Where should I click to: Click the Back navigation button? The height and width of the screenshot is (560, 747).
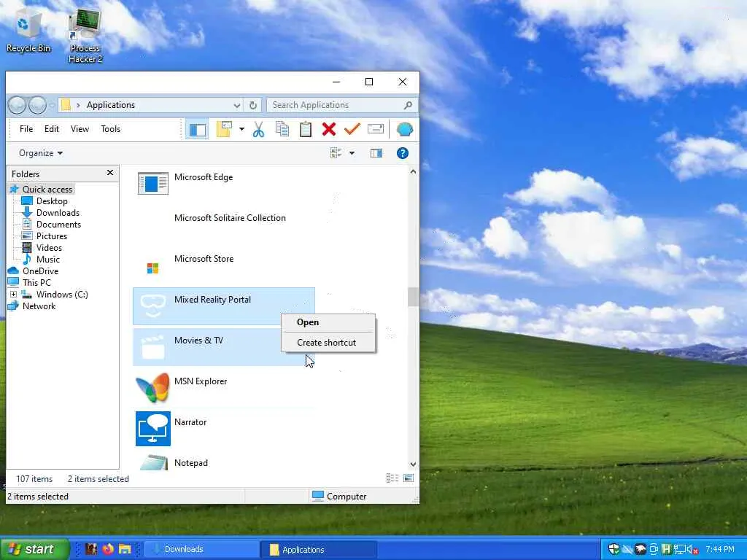click(18, 105)
